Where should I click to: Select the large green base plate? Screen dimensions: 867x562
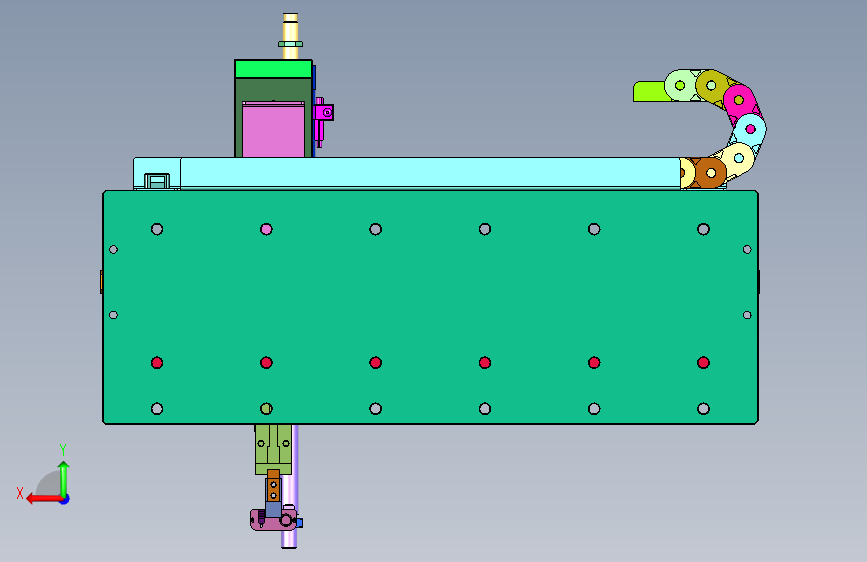tap(430, 307)
